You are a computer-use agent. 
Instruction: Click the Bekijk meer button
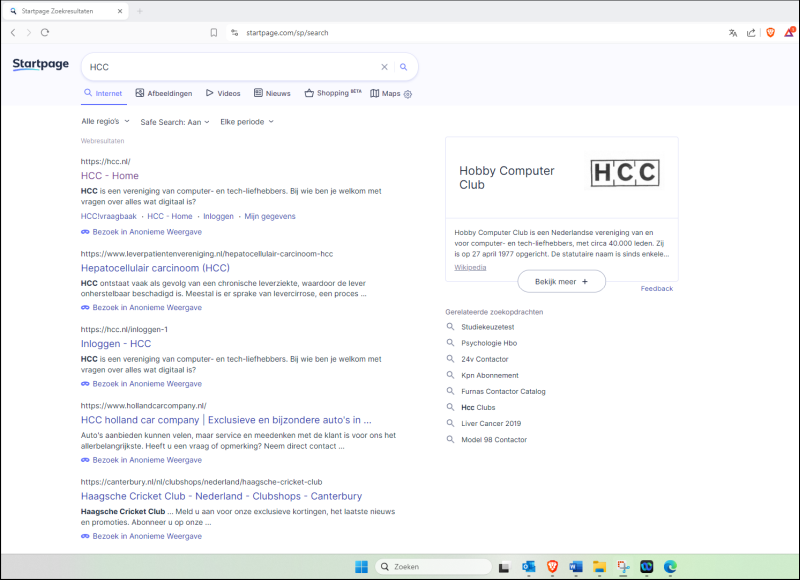coord(561,282)
